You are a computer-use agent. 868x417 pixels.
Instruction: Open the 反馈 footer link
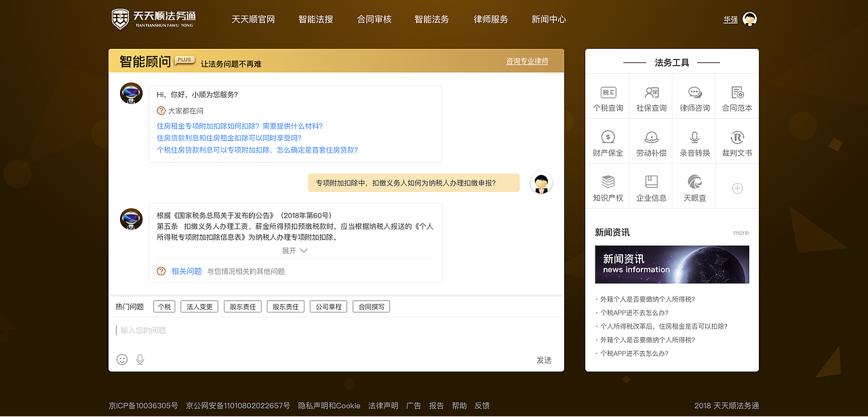tap(482, 405)
